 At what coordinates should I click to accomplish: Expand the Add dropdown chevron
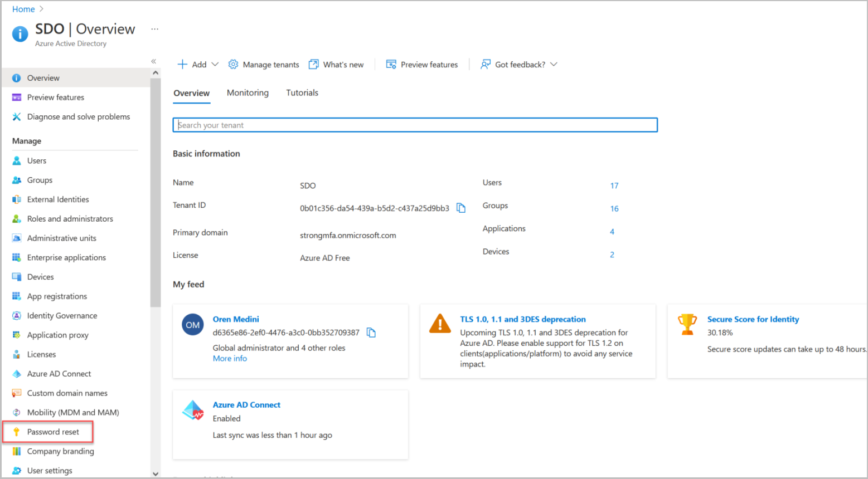(x=215, y=65)
